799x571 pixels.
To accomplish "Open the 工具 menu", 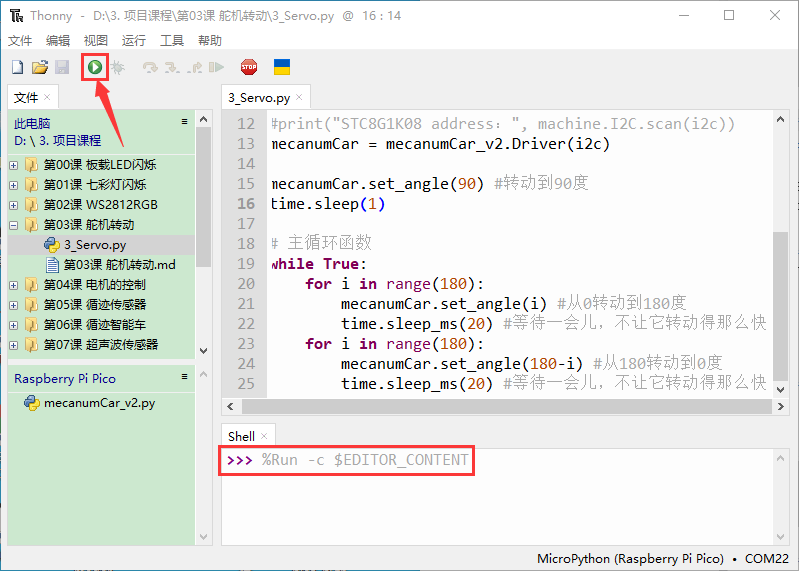I will click(x=172, y=41).
